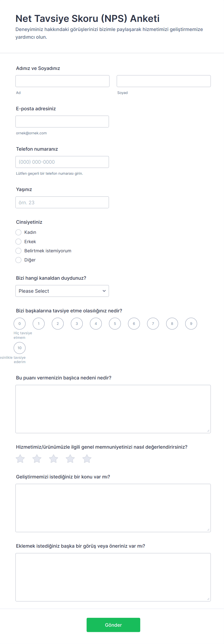Give a five-star satisfaction rating
The image size is (224, 644).
point(87,458)
